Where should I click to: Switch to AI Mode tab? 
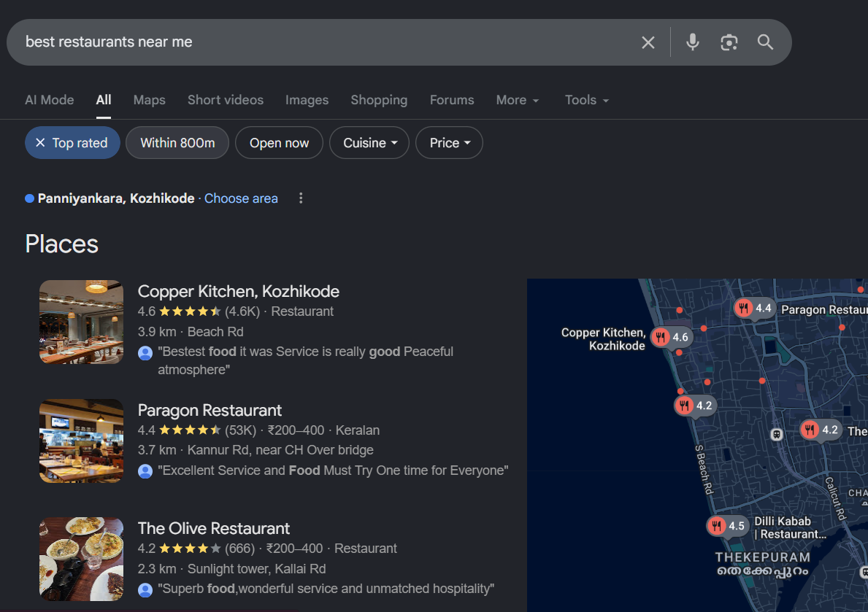pyautogui.click(x=49, y=100)
